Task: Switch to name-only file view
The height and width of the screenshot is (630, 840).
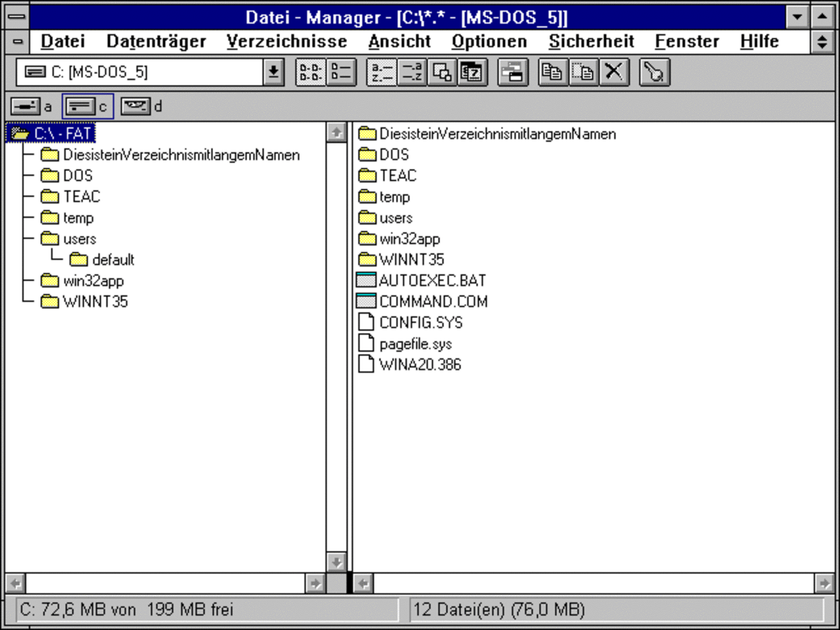Action: pos(310,72)
